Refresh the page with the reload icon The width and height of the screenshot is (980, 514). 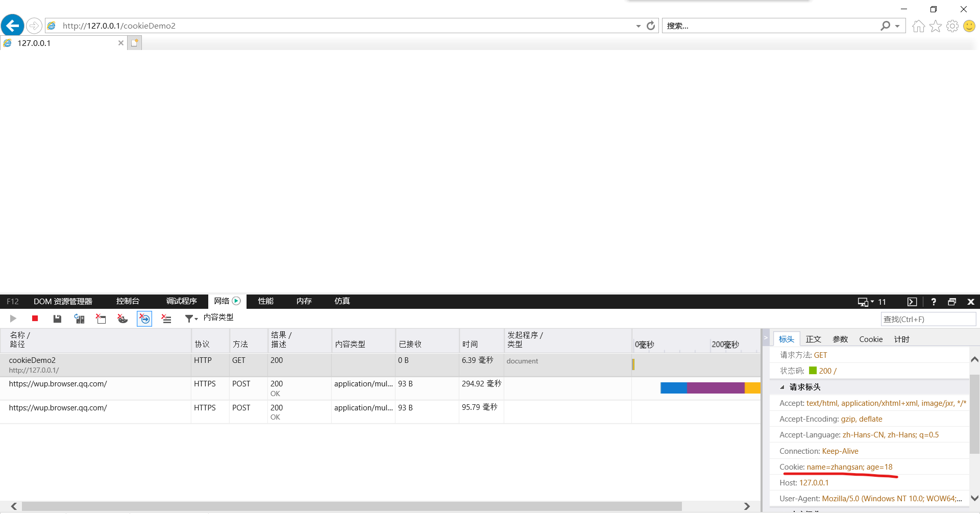[651, 26]
